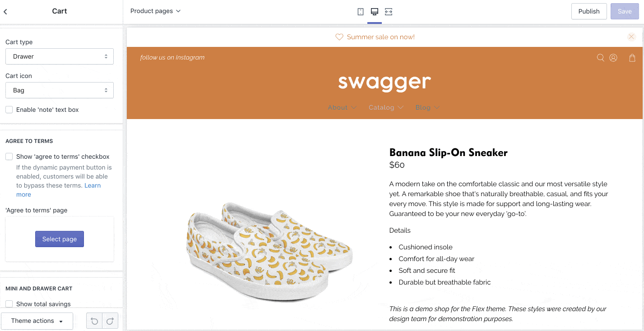This screenshot has width=644, height=331.
Task: Enable the 'note' text box checkbox
Action: click(9, 110)
